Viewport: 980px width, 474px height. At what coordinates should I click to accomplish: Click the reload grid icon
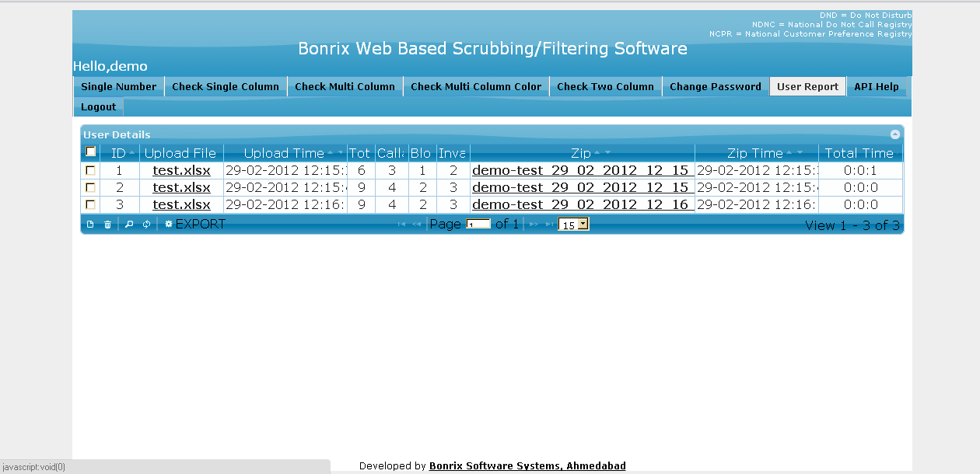point(146,225)
